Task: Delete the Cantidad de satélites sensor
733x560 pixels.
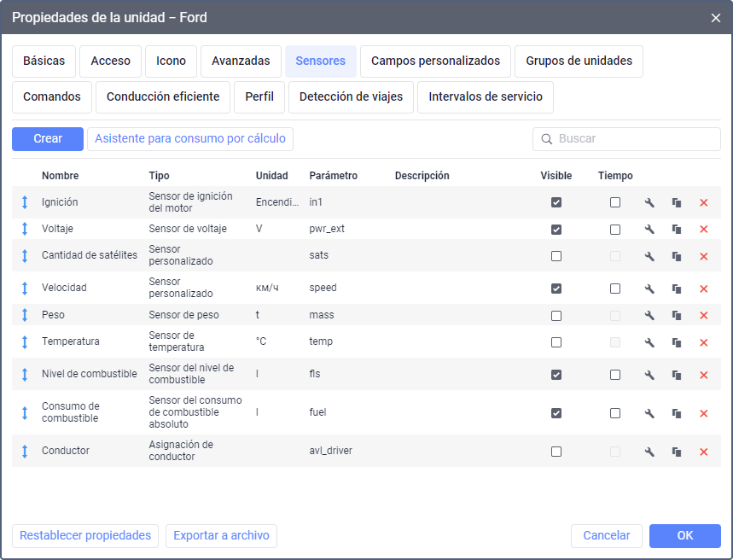Action: (x=704, y=256)
